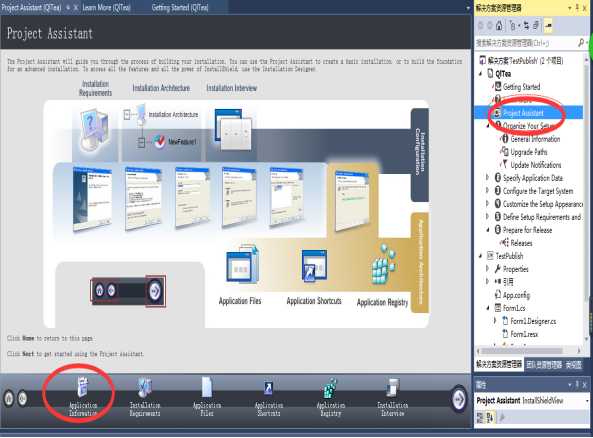The image size is (593, 438).
Task: Click the Installation Requirements computer icon
Action: pos(94,130)
